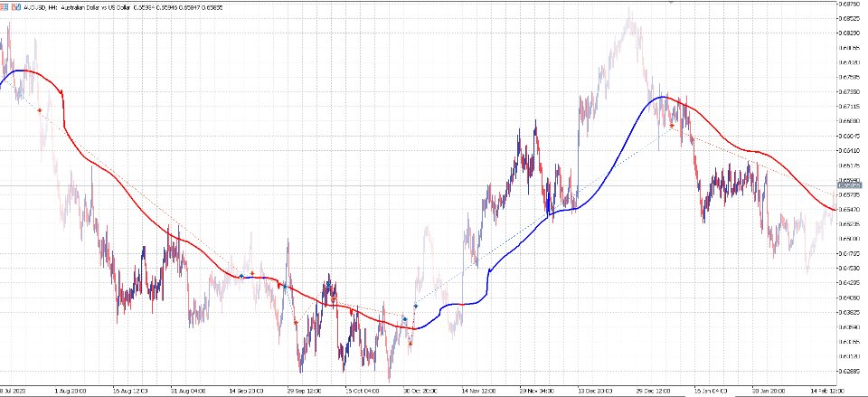868x397 pixels.
Task: Click the 13 Dec 20:00 time axis label
Action: [x=594, y=391]
